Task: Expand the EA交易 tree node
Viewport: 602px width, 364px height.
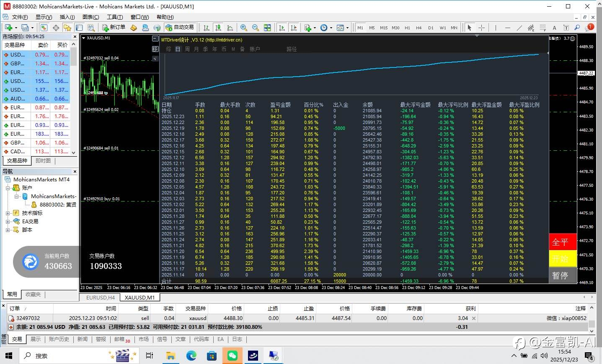Action: (8, 222)
